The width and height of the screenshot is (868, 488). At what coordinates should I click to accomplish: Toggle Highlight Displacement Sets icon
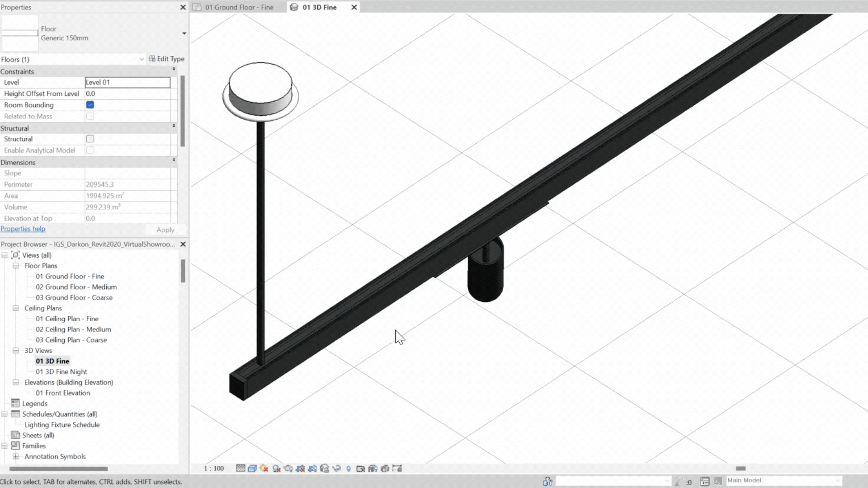click(x=385, y=469)
